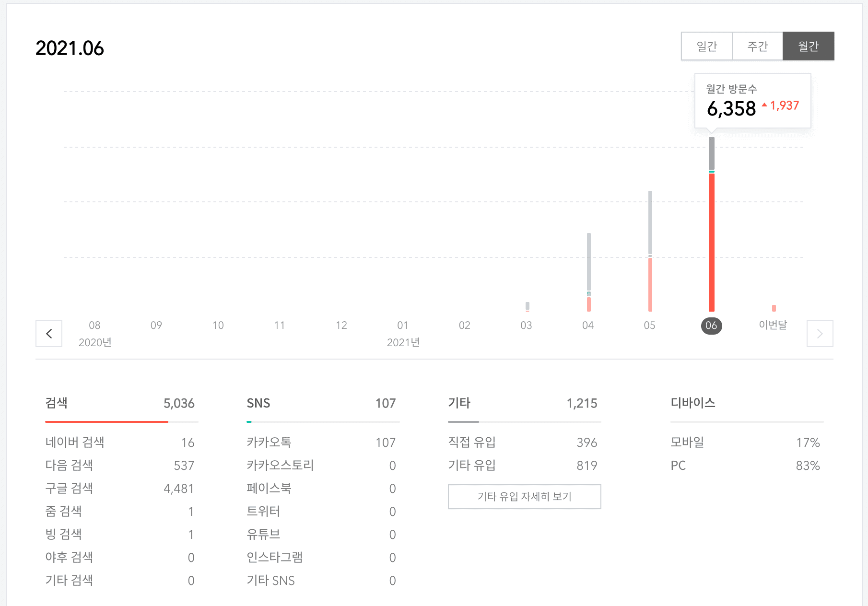This screenshot has height=606, width=868.
Task: Select month 10 on the chart axis
Action: pos(218,326)
